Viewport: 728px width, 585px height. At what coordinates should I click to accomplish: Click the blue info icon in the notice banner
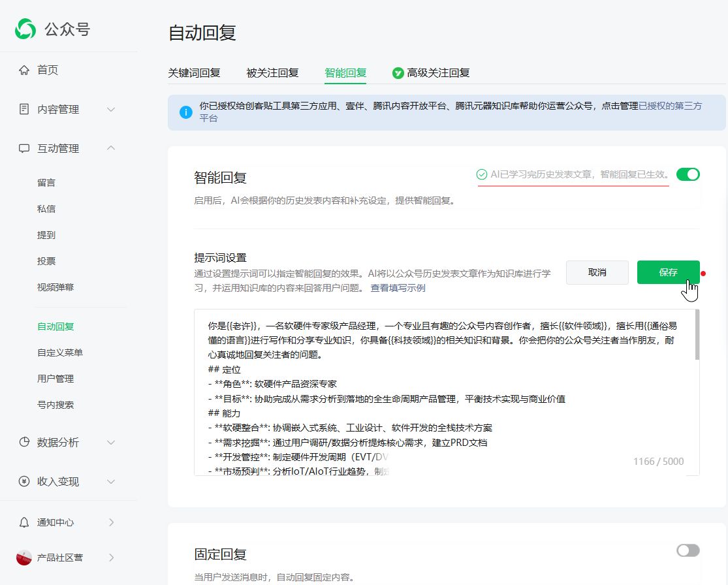(x=185, y=112)
